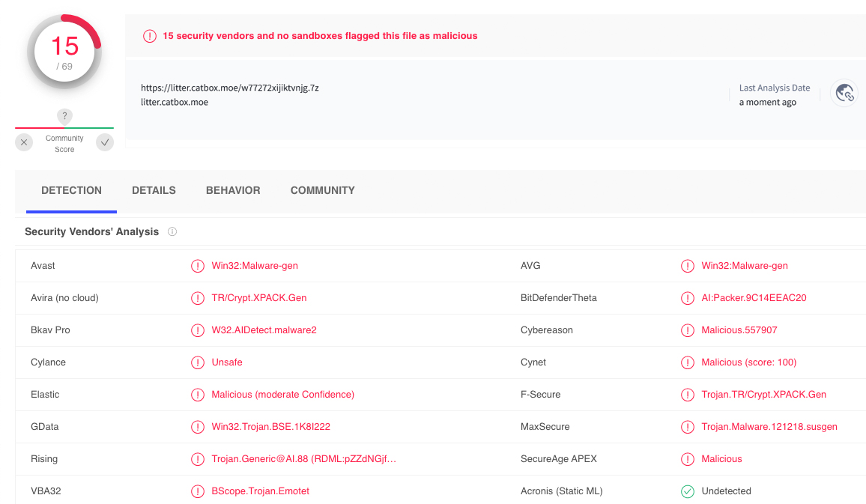Screen dimensions: 866x504
Task: Click the Win32.Trojan.BSE.1K8I222 result
Action: tap(270, 427)
